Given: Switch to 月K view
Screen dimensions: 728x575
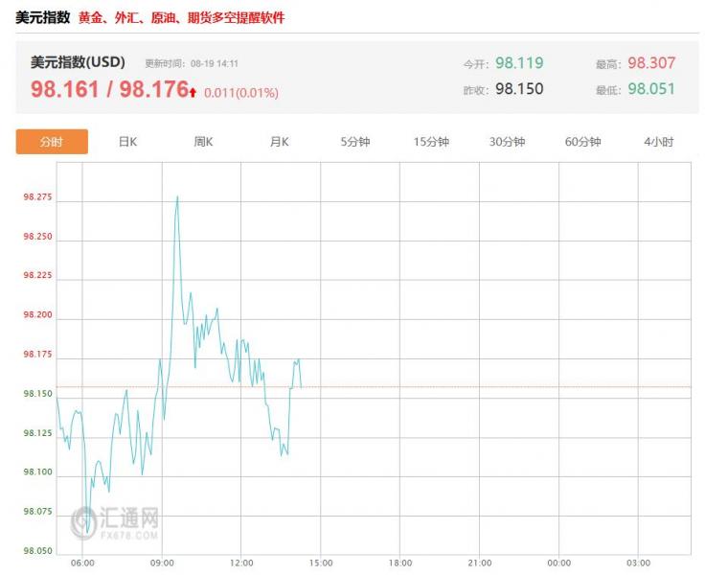Looking at the screenshot, I should 279,142.
